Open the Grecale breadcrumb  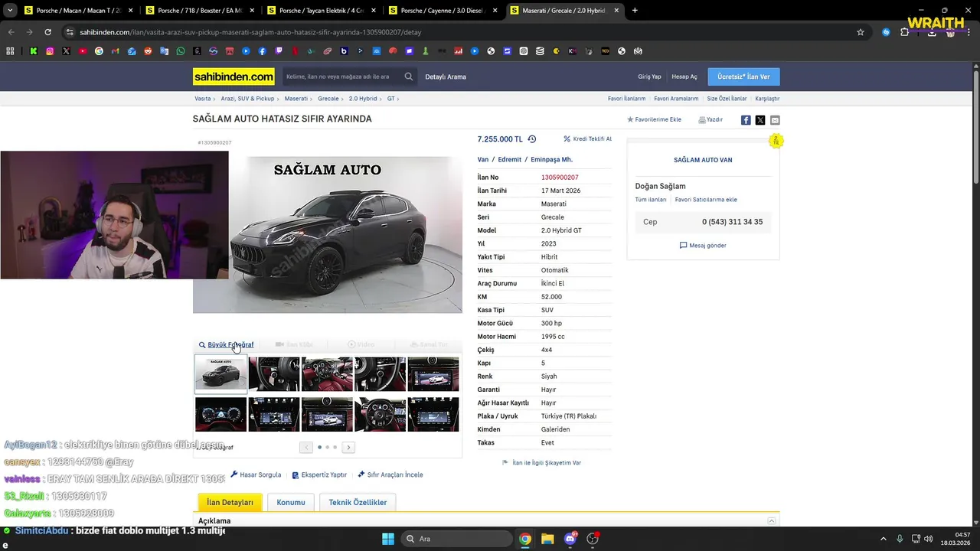point(328,99)
